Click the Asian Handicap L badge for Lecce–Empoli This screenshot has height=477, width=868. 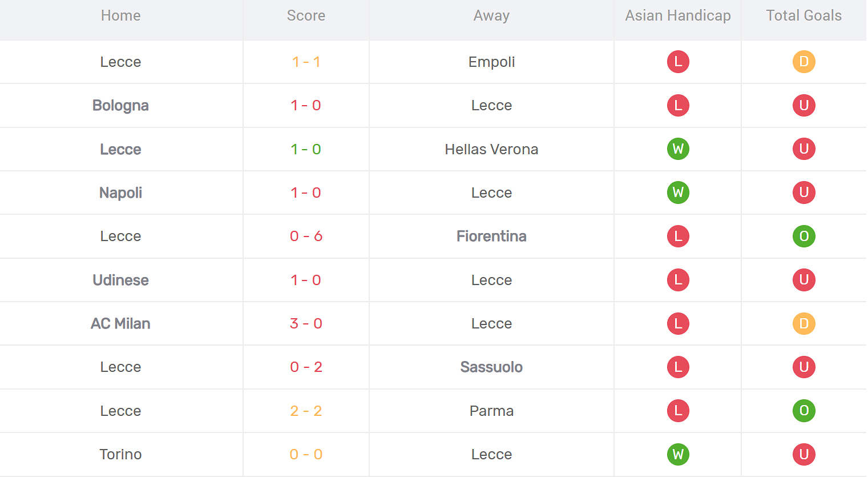pyautogui.click(x=678, y=62)
